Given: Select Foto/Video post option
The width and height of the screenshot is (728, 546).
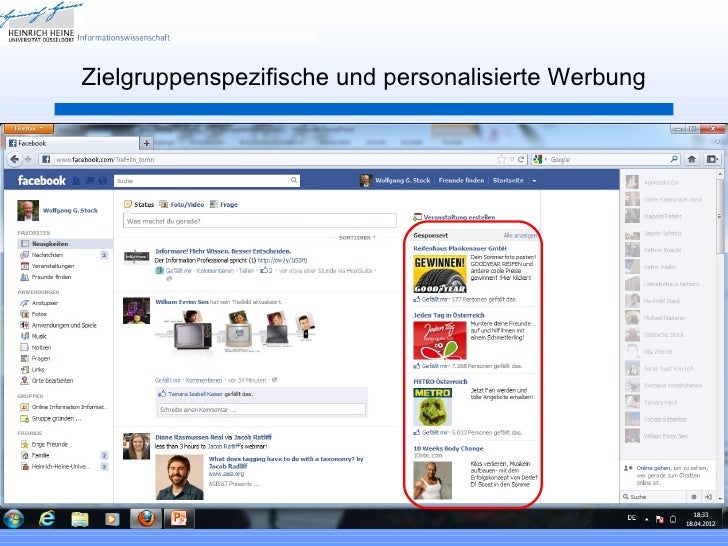Looking at the screenshot, I should tap(182, 204).
